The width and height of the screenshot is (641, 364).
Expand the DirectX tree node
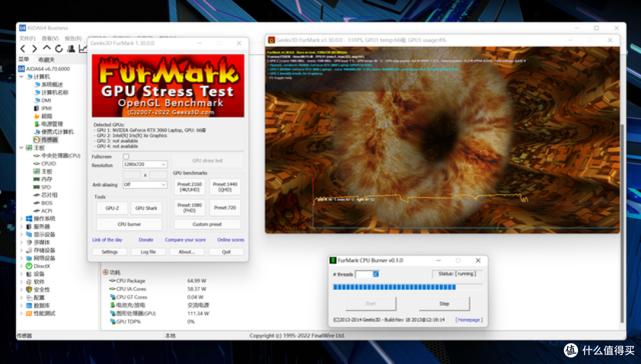pos(21,266)
